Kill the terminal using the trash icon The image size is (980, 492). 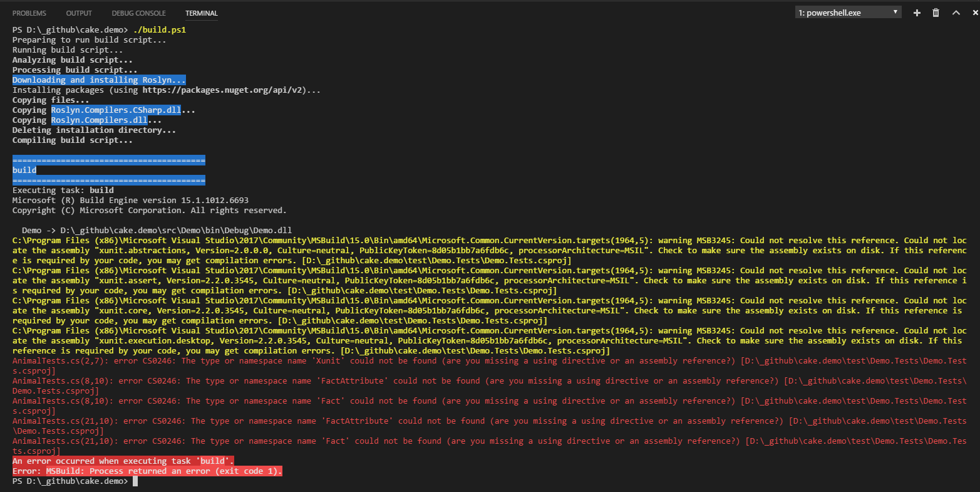(936, 13)
